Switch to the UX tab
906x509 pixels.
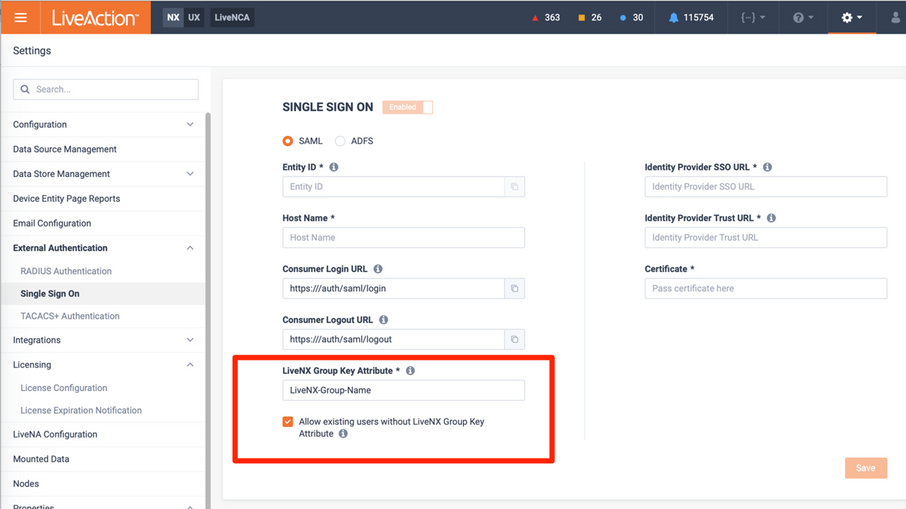194,17
